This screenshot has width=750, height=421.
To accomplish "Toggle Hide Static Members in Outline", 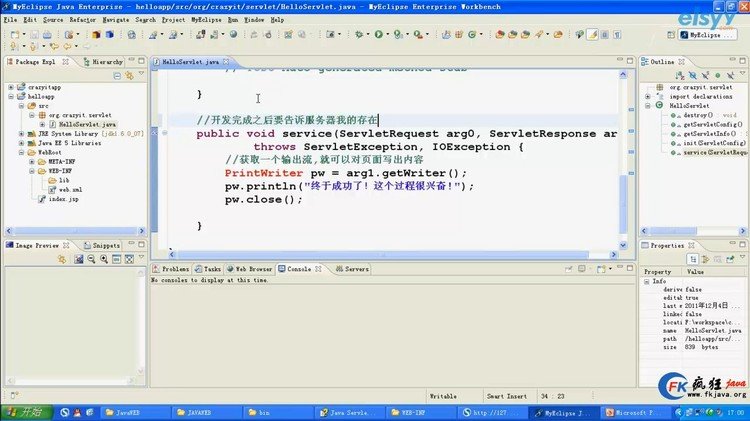I will coord(705,76).
